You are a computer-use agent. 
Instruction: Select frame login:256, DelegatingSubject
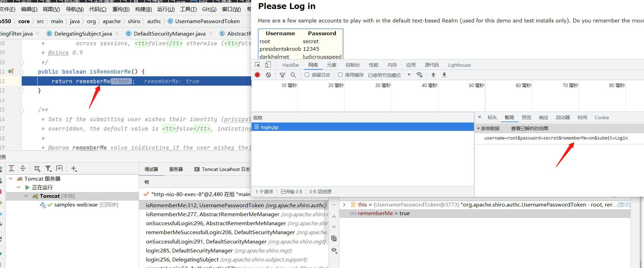[x=234, y=259]
